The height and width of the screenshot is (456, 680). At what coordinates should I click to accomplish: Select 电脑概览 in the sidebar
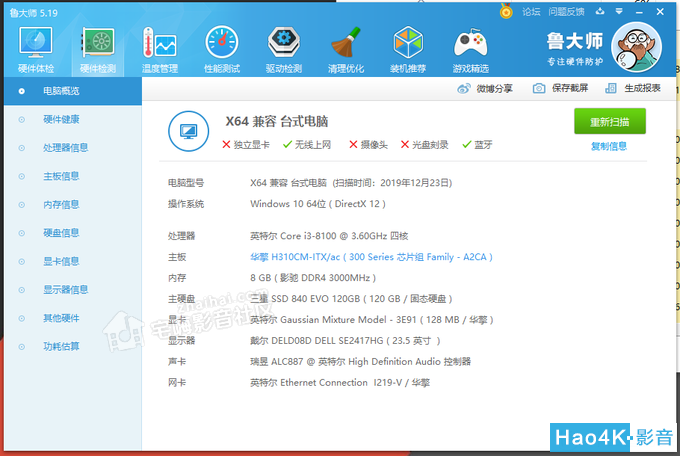[x=73, y=91]
